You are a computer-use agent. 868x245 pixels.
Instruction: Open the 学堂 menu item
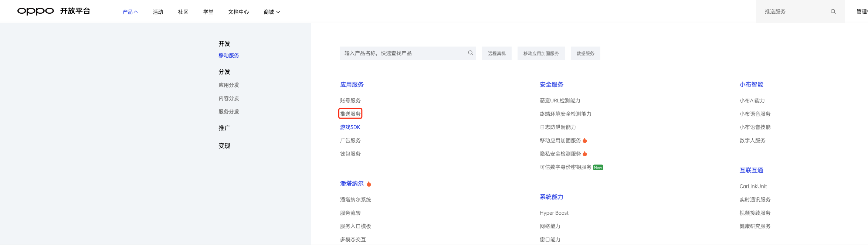pos(208,12)
